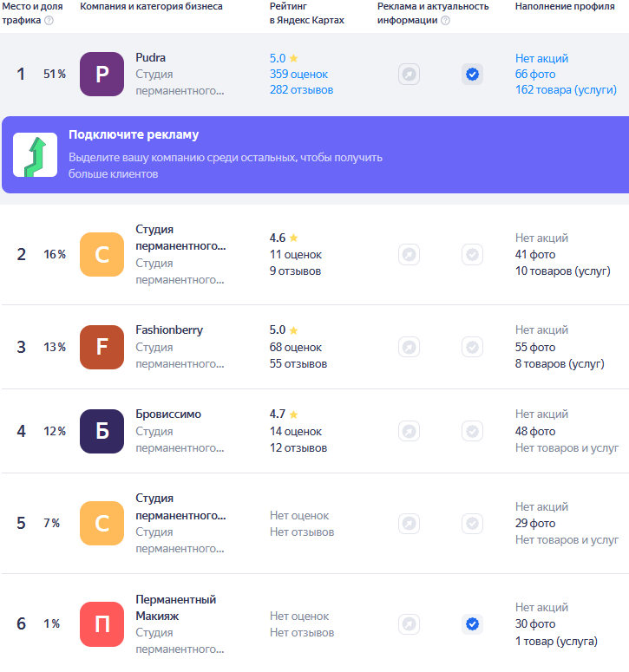Open Pudra's 66 фото link
Viewport: 629px width, 672px height.
click(x=534, y=75)
